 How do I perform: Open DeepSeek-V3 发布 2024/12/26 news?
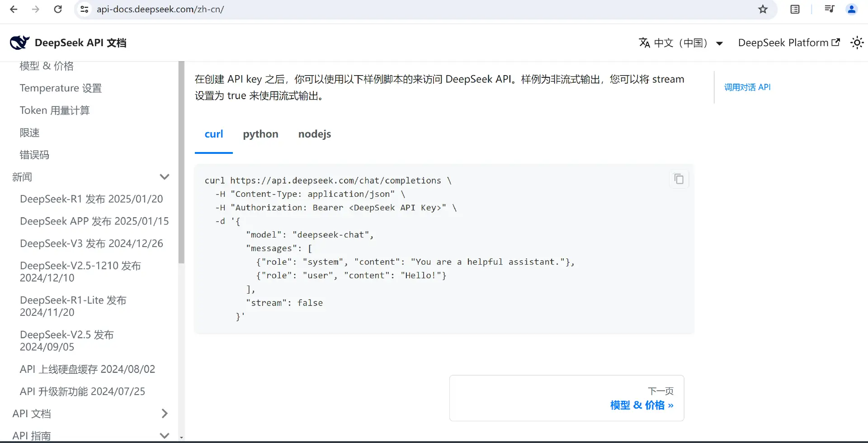(91, 243)
